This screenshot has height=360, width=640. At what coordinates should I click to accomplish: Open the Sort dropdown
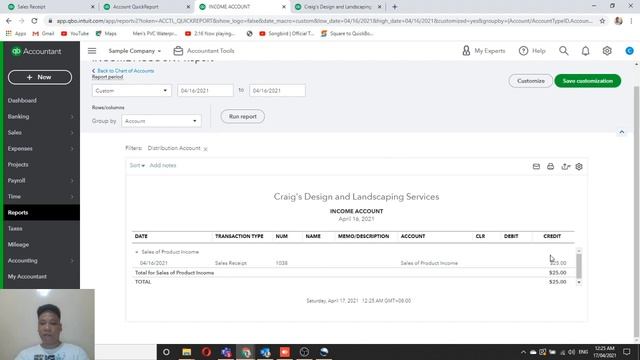(137, 165)
